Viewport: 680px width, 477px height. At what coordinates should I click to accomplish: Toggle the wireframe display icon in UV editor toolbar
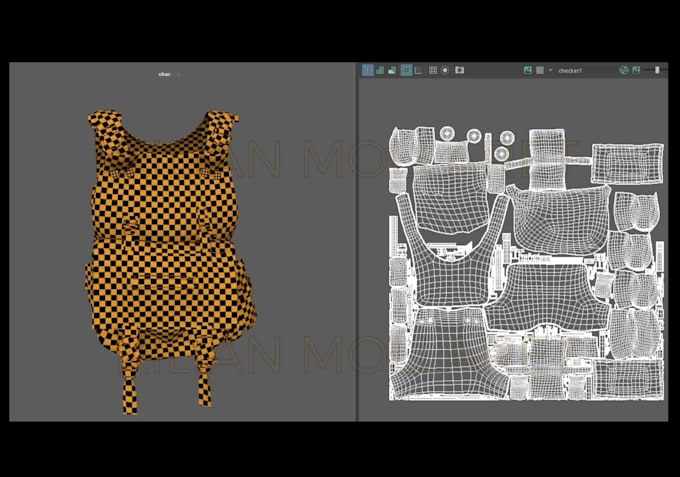[368, 70]
